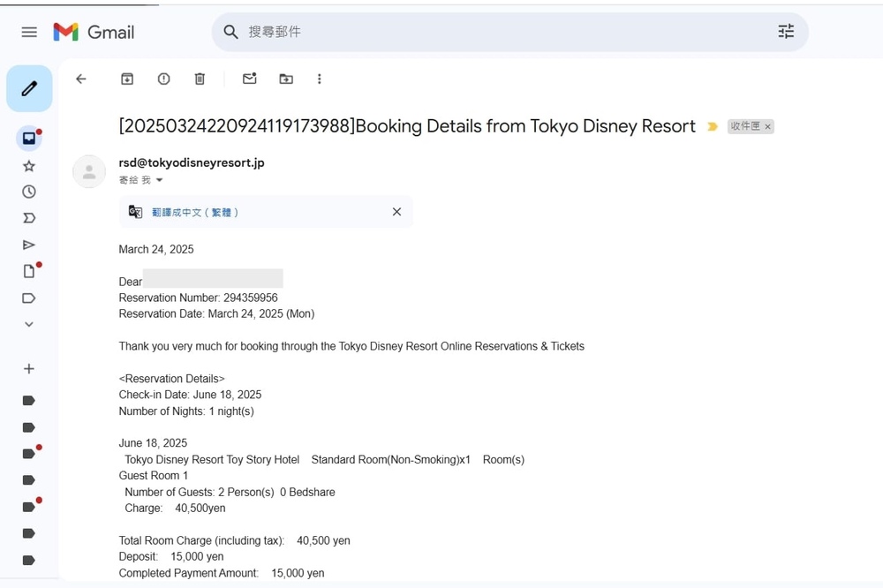This screenshot has width=883, height=588.
Task: Toggle the importance marker beside subject
Action: [x=713, y=127]
